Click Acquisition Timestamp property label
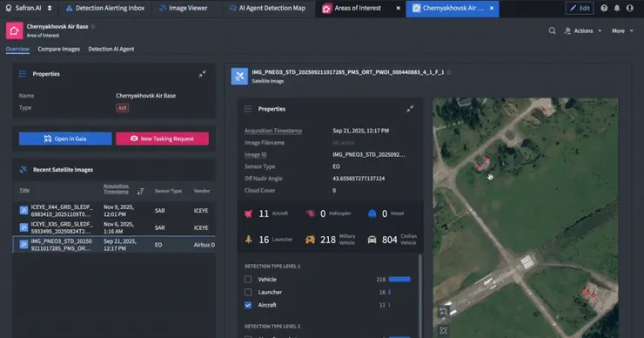This screenshot has height=338, width=644. [273, 131]
